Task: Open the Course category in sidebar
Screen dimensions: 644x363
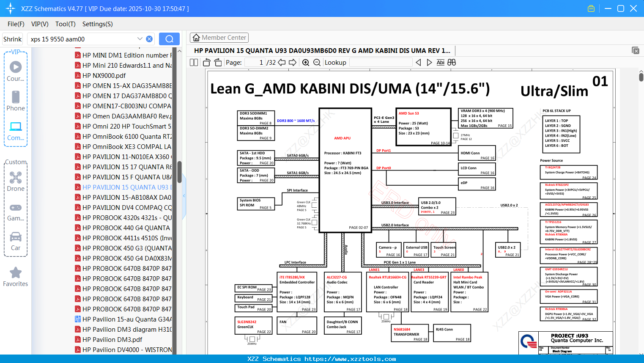Action: 16,71
